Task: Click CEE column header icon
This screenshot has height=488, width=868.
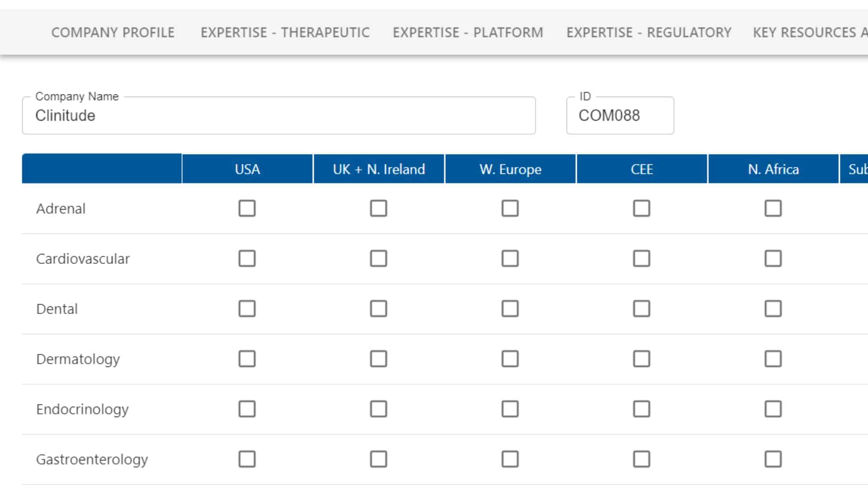Action: click(x=642, y=169)
